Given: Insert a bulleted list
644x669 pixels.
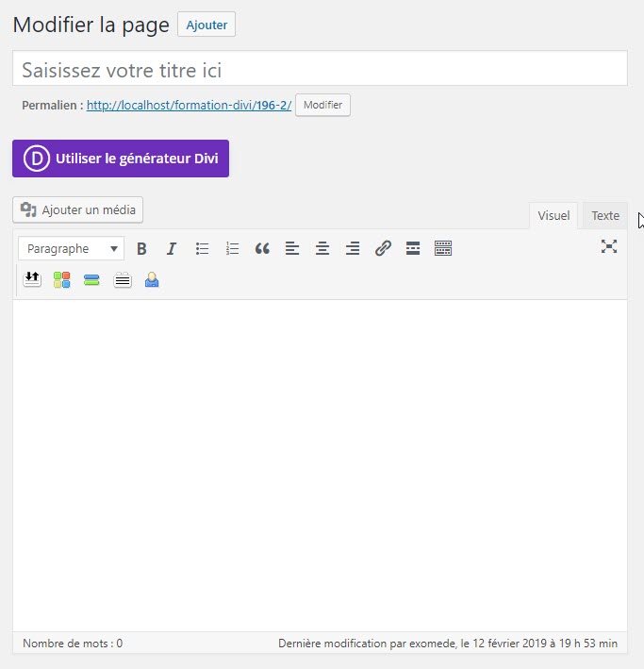Looking at the screenshot, I should click(x=202, y=249).
